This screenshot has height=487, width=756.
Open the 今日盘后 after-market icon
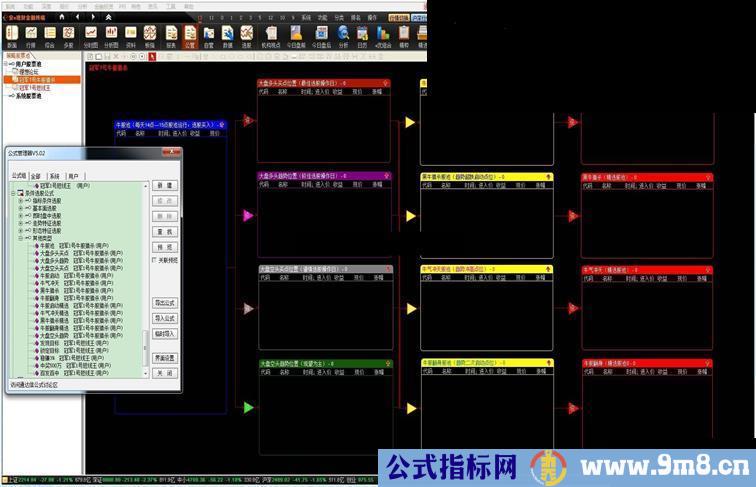tap(321, 36)
